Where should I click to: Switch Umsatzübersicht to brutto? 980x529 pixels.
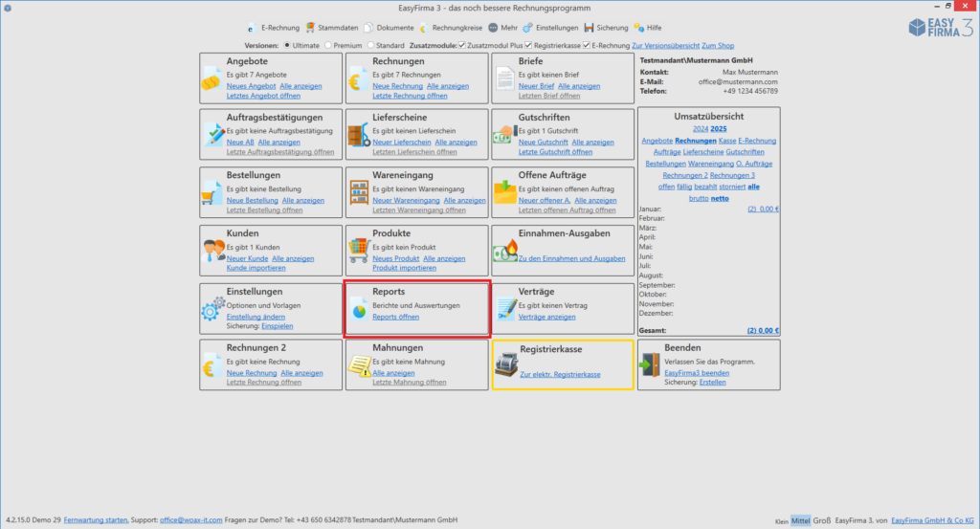(x=698, y=198)
